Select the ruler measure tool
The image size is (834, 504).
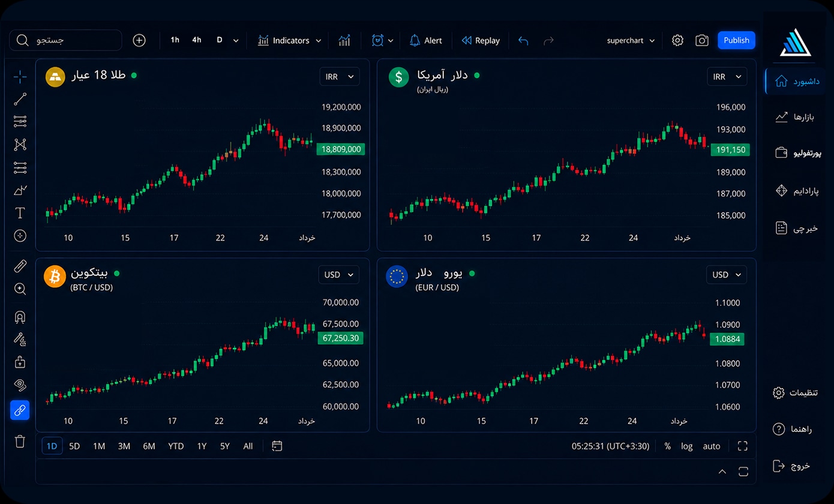(x=20, y=266)
